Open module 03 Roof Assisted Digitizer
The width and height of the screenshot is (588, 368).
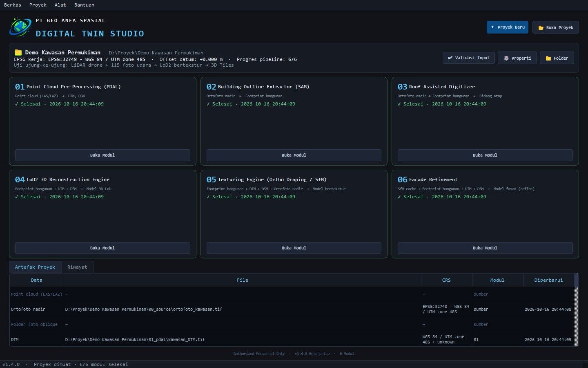(485, 155)
